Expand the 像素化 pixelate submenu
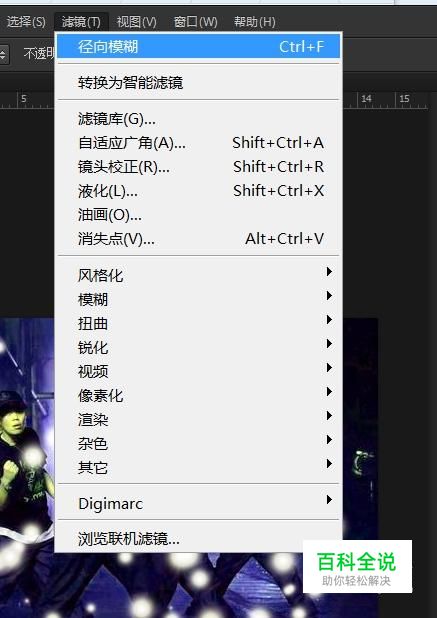Viewport: 437px width, 618px height. [x=198, y=395]
